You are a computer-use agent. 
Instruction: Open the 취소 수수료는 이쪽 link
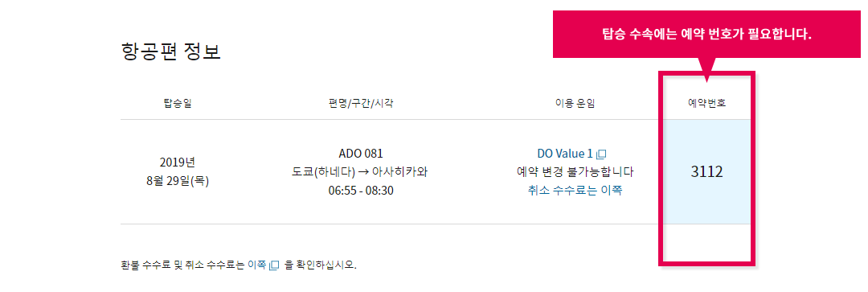[575, 191]
